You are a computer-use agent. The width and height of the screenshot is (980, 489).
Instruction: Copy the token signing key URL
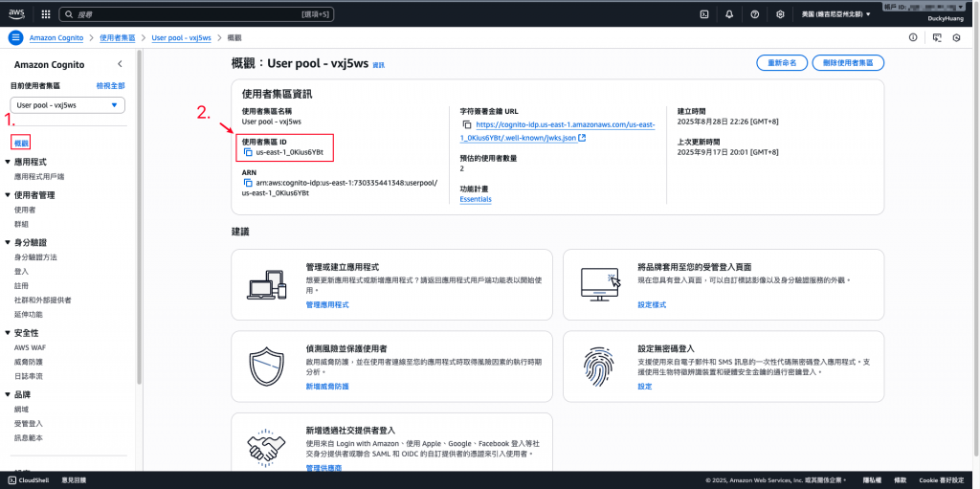[466, 125]
